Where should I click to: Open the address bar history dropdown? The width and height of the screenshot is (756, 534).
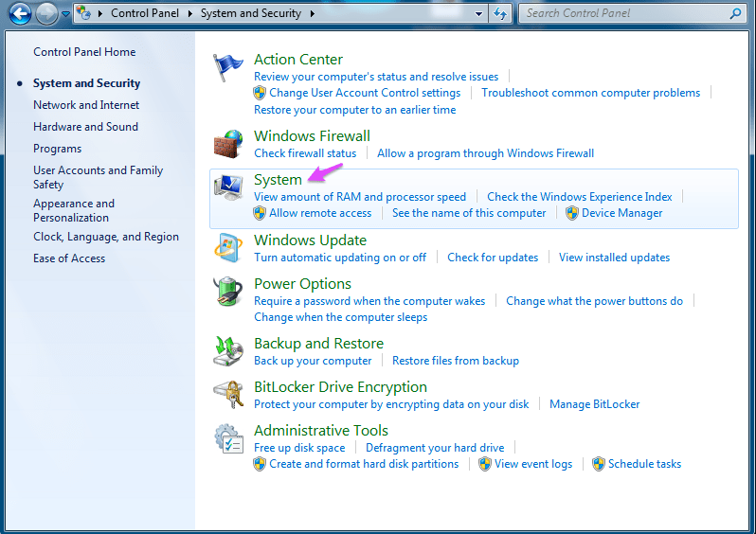[478, 13]
